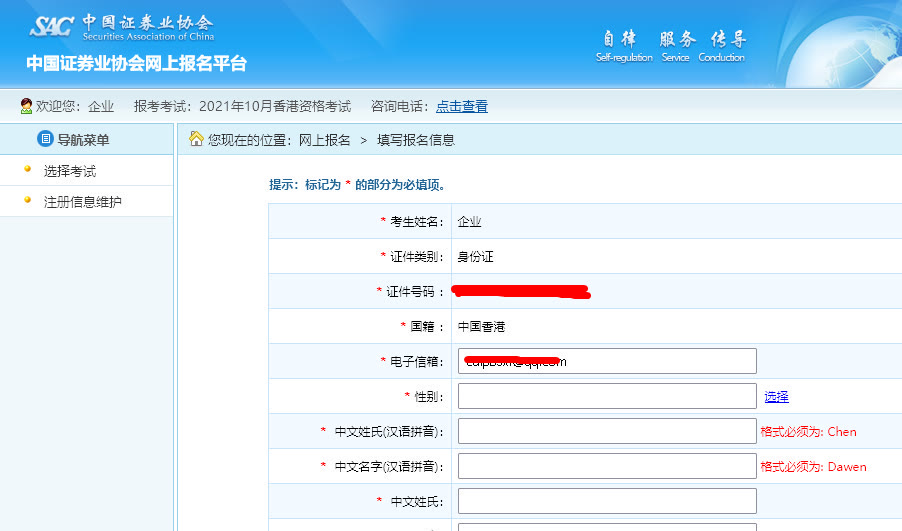Click the navigation menu 导航菜单 icon

point(45,139)
